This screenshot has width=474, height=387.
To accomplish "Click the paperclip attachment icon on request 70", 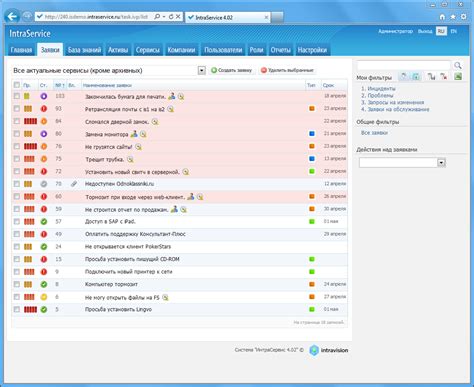I will pos(74,184).
